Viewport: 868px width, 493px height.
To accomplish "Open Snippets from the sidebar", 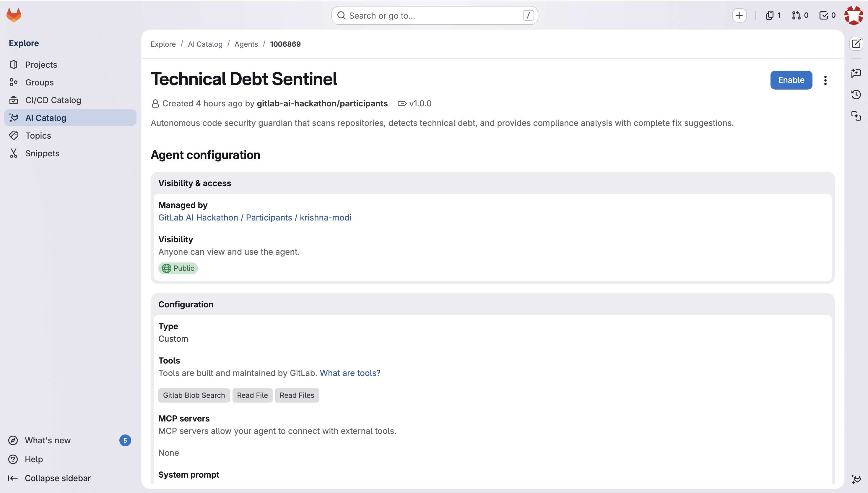I will click(42, 153).
